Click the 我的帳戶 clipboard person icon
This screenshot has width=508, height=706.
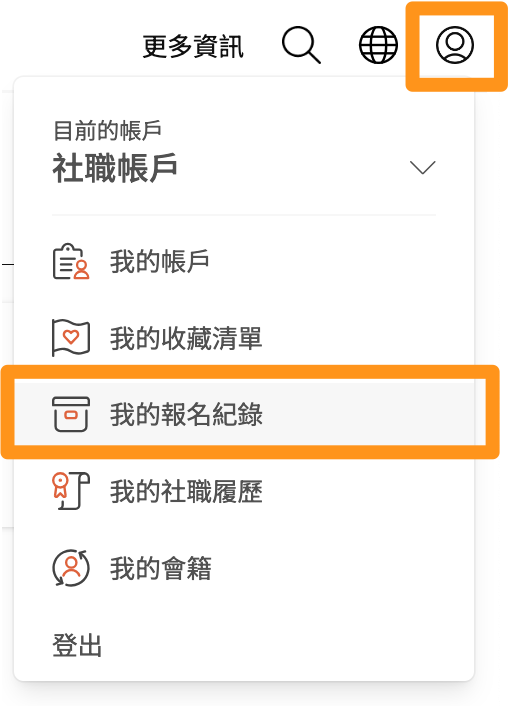pos(71,262)
